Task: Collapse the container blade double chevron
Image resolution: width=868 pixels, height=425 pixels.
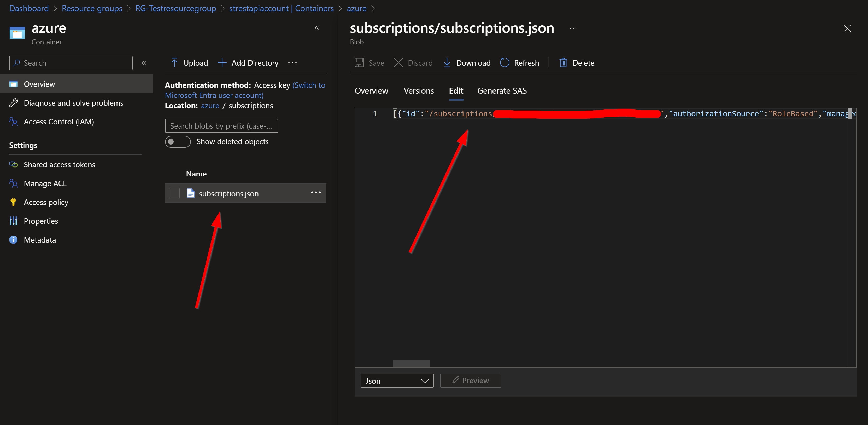Action: (x=317, y=28)
